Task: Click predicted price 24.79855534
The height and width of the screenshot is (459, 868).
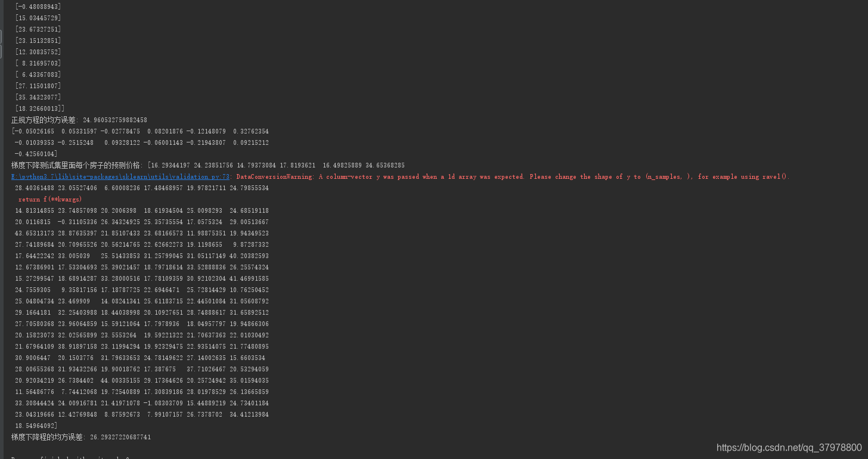Action: point(248,188)
